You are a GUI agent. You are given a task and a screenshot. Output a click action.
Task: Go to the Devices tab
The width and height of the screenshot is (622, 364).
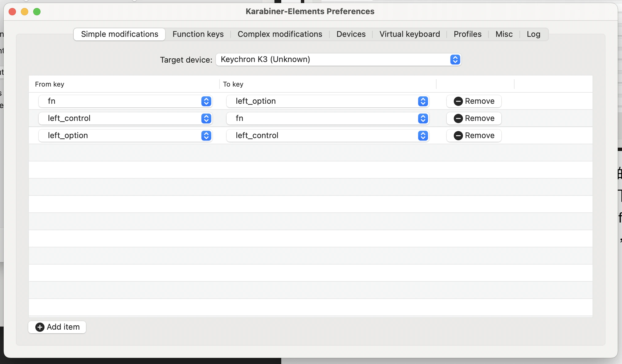point(351,34)
